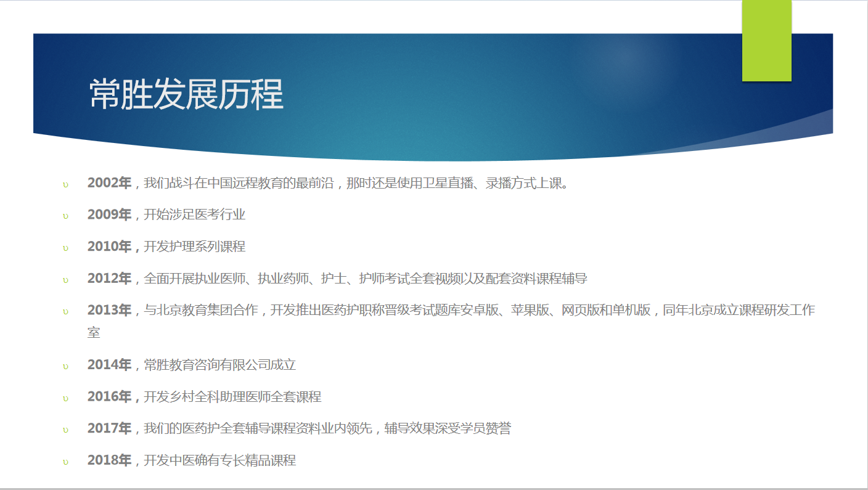Click the slide title 常胜发展历程
868x490 pixels.
coord(186,94)
